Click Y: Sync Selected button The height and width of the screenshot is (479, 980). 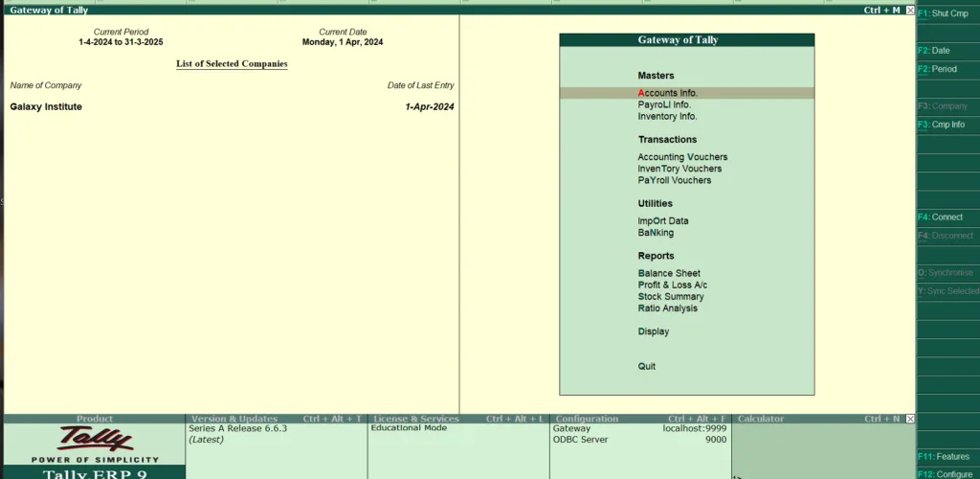point(947,291)
